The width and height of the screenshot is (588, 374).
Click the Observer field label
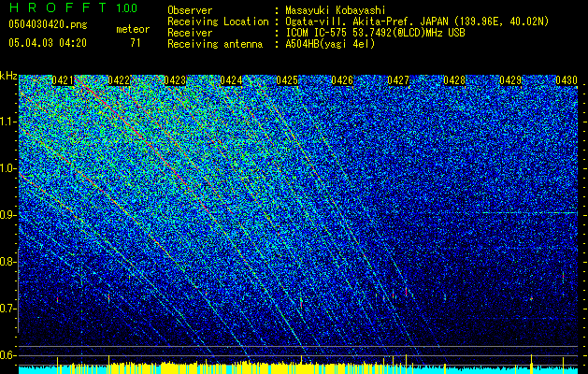click(190, 10)
